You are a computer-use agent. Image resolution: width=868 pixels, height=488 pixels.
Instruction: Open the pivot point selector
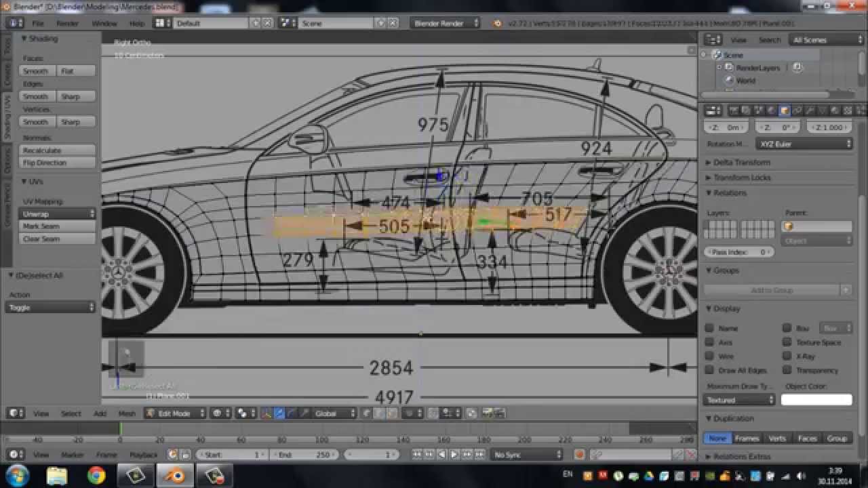pos(245,413)
